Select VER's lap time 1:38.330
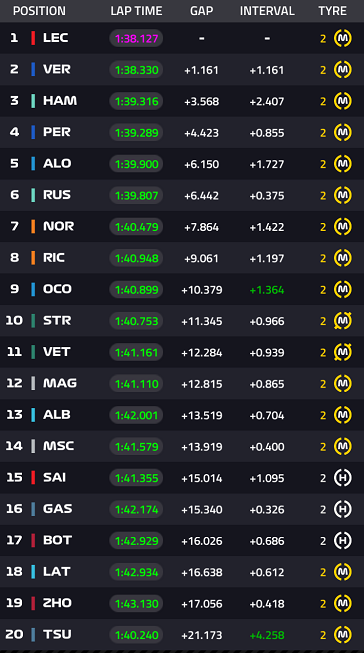 click(x=136, y=70)
